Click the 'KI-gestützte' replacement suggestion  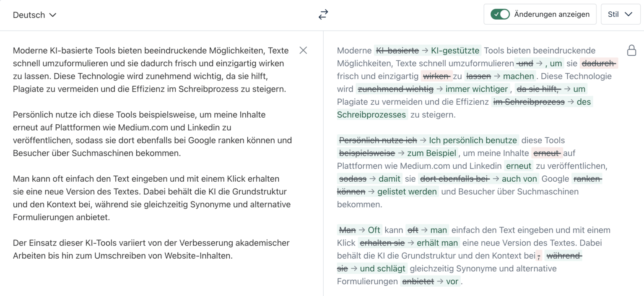(455, 51)
